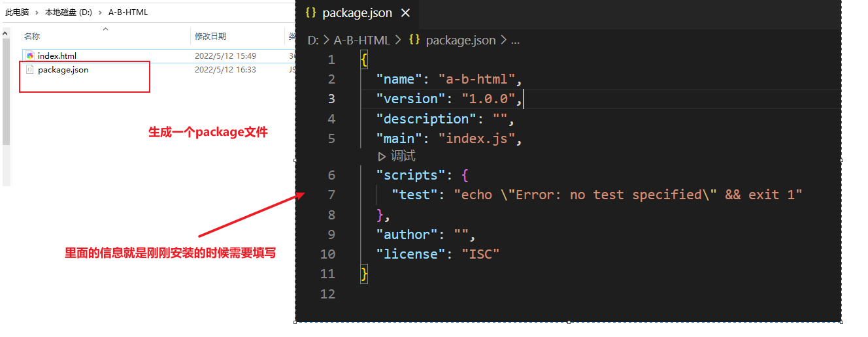Click line number 3 in the editor gutter

(x=331, y=99)
